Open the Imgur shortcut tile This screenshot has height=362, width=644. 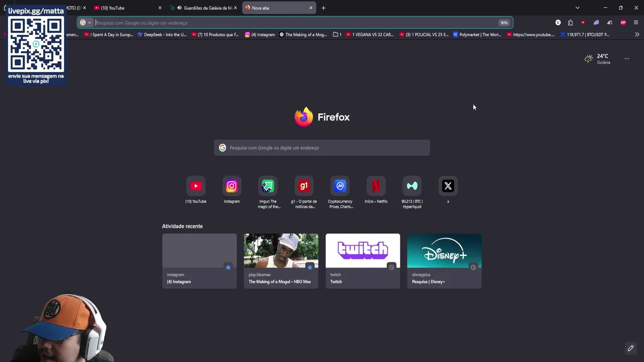(268, 186)
